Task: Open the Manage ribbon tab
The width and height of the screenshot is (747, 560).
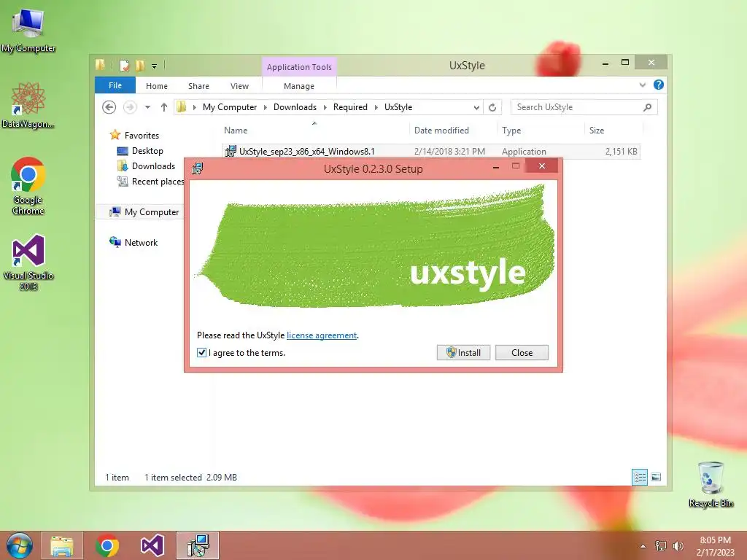Action: (298, 86)
